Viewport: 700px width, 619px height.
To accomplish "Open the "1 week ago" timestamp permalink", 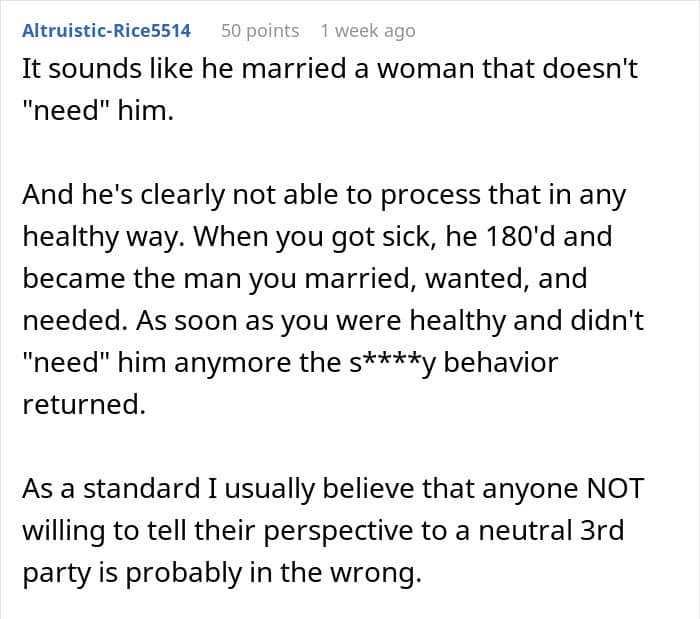I will coord(368,31).
